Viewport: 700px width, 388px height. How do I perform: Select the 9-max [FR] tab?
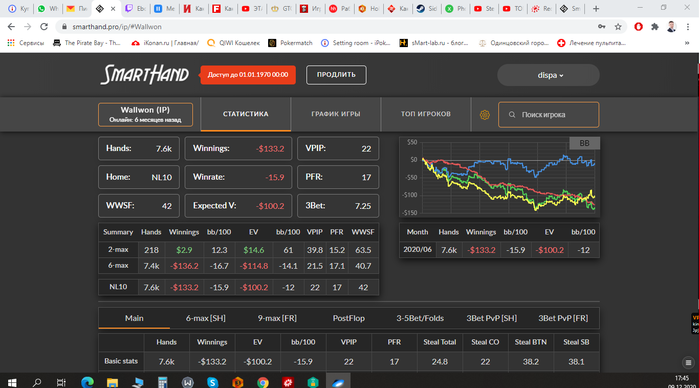point(277,318)
